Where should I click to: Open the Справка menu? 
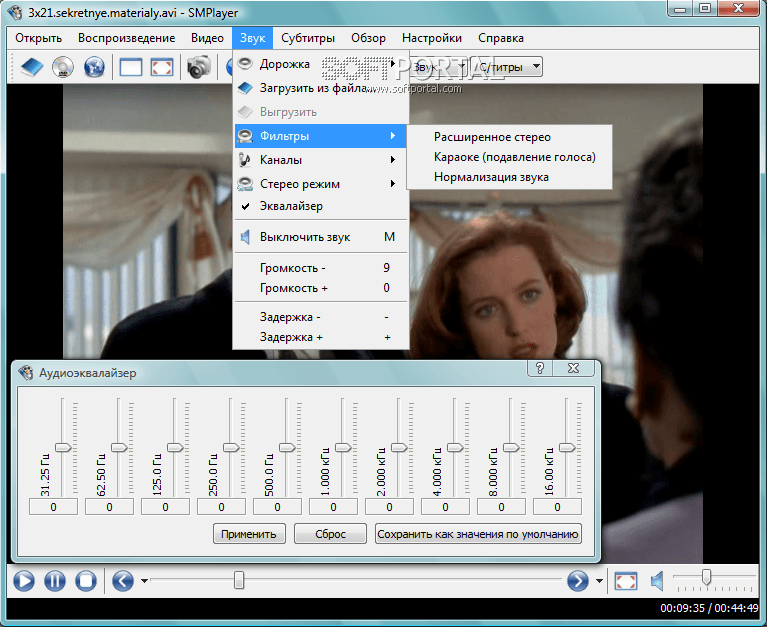[x=501, y=38]
